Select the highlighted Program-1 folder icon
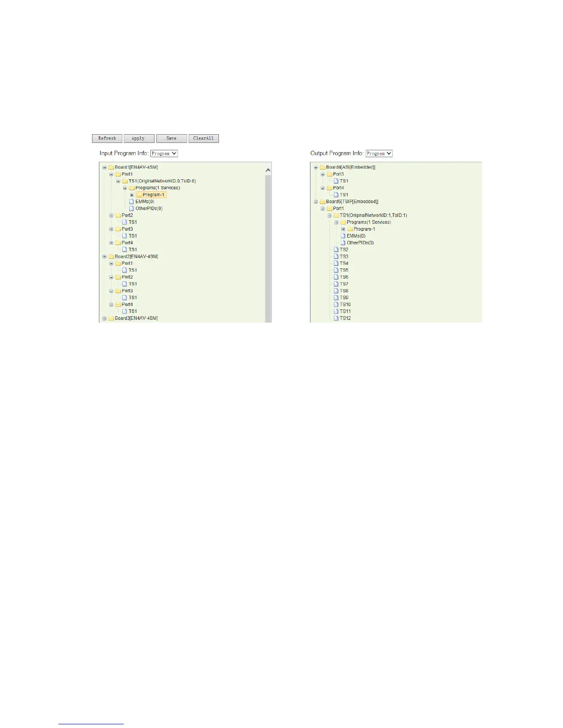Image resolution: width=563 pixels, height=728 pixels. point(139,195)
